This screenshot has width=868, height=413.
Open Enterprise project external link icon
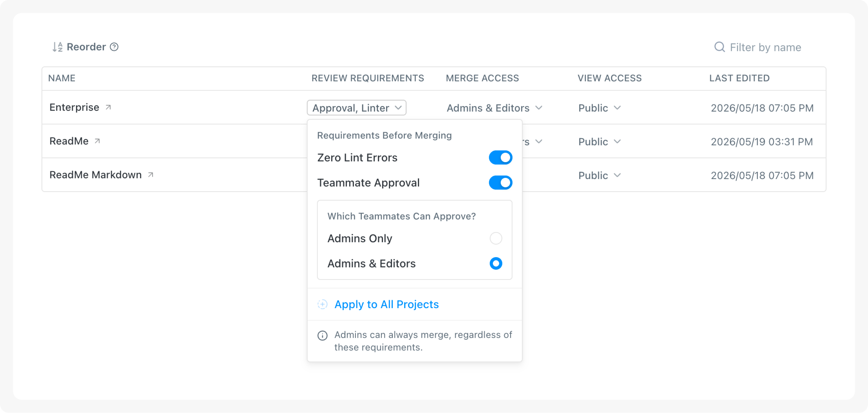[x=108, y=107]
